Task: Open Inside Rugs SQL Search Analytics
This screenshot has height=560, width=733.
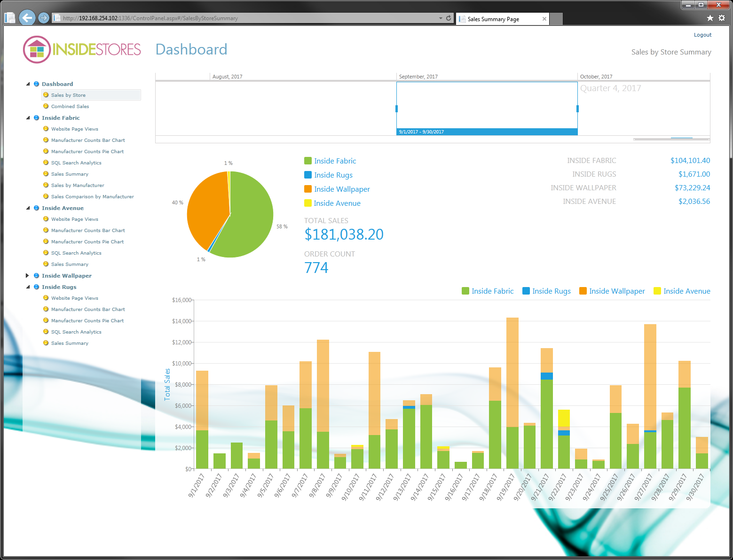Action: click(76, 332)
